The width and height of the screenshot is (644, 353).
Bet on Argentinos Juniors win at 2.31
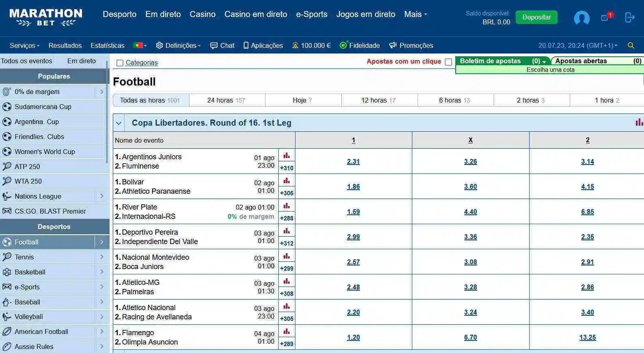353,161
